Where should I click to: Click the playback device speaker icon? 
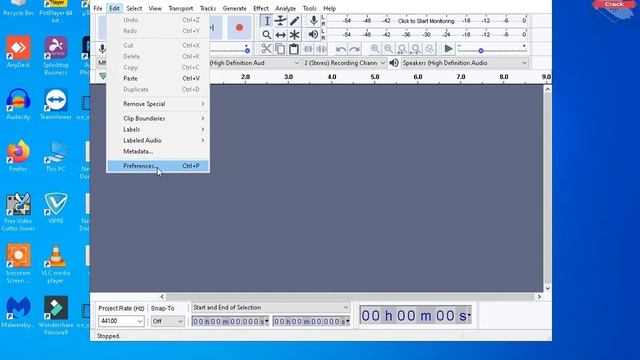393,63
